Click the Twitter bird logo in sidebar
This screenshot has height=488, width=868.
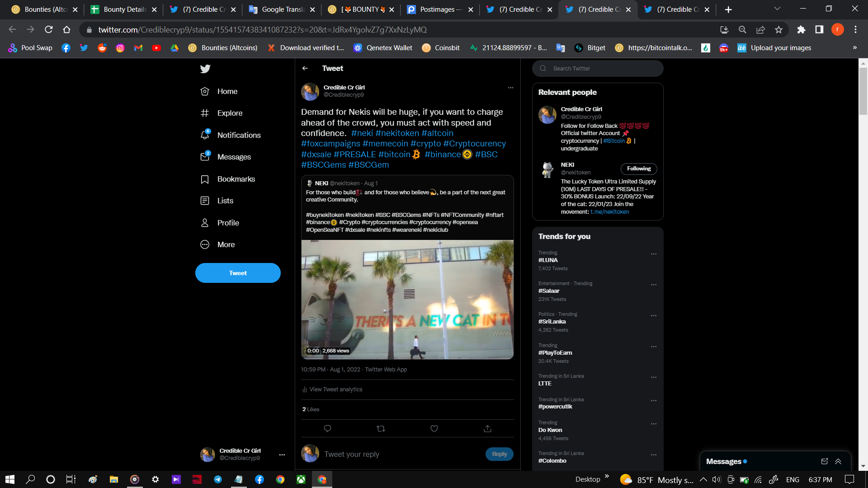point(205,69)
